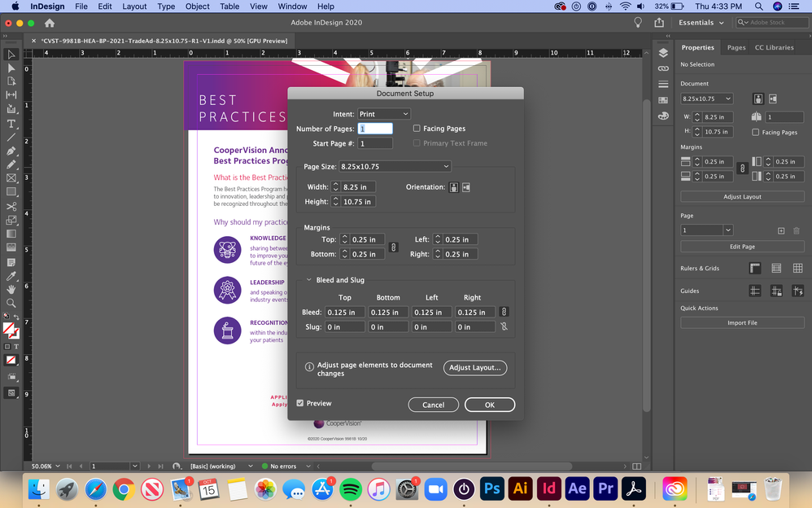Select the Type tool in the toolbar
This screenshot has width=812, height=508.
[11, 124]
